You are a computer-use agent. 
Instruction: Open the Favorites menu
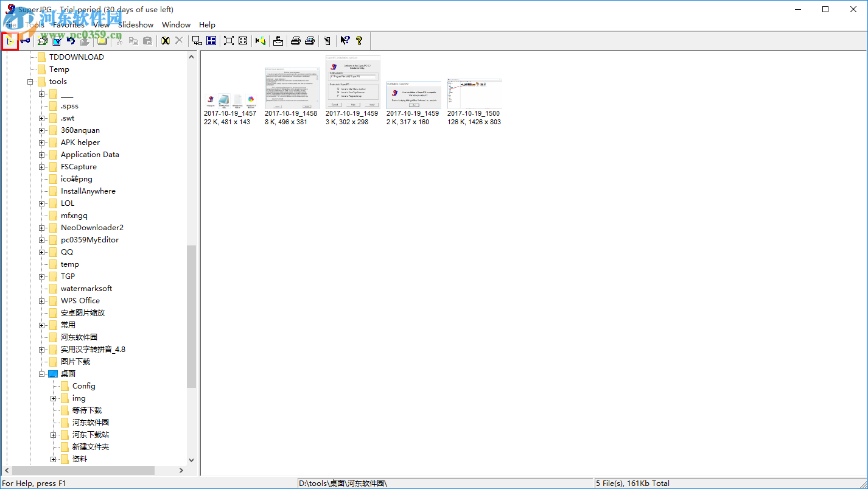[x=69, y=25]
